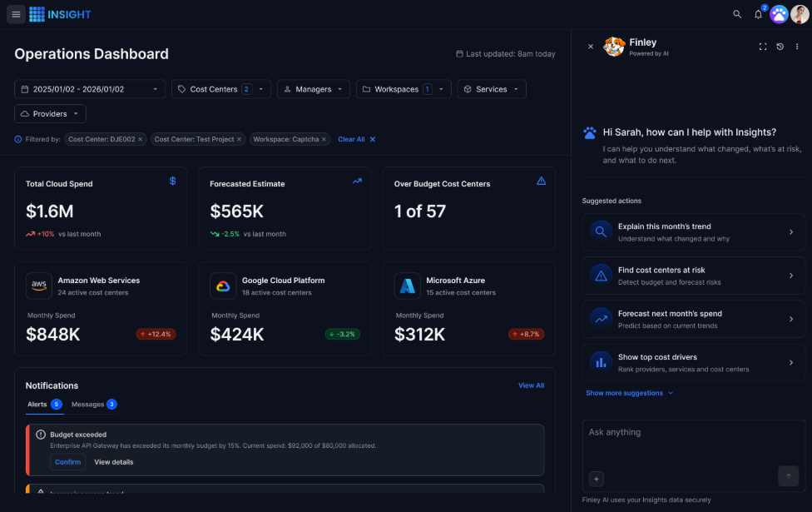Open the date range dropdown
Image resolution: width=812 pixels, height=512 pixels.
tap(90, 89)
